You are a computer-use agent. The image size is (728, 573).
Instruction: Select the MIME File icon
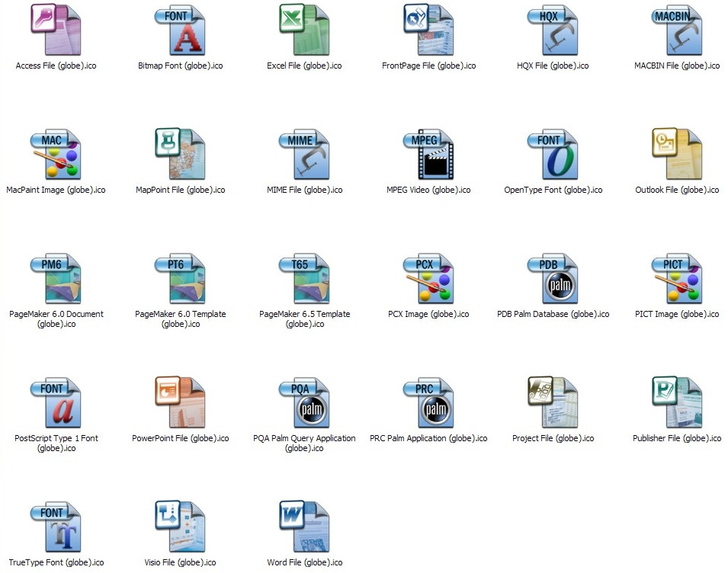[x=305, y=154]
